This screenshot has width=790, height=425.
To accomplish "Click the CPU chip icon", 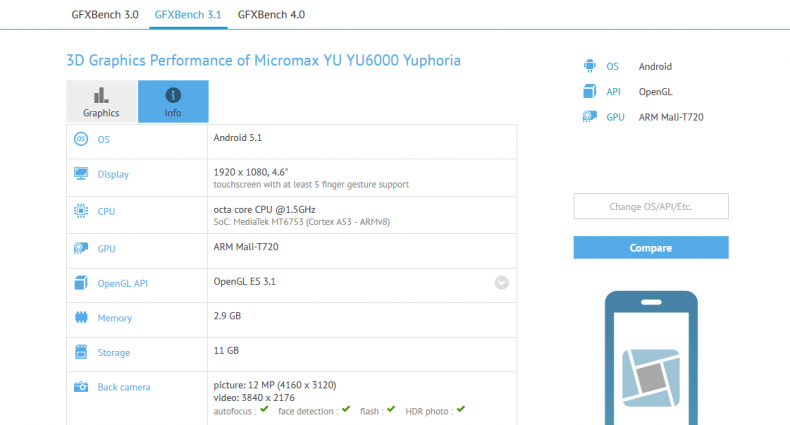I will (x=81, y=211).
